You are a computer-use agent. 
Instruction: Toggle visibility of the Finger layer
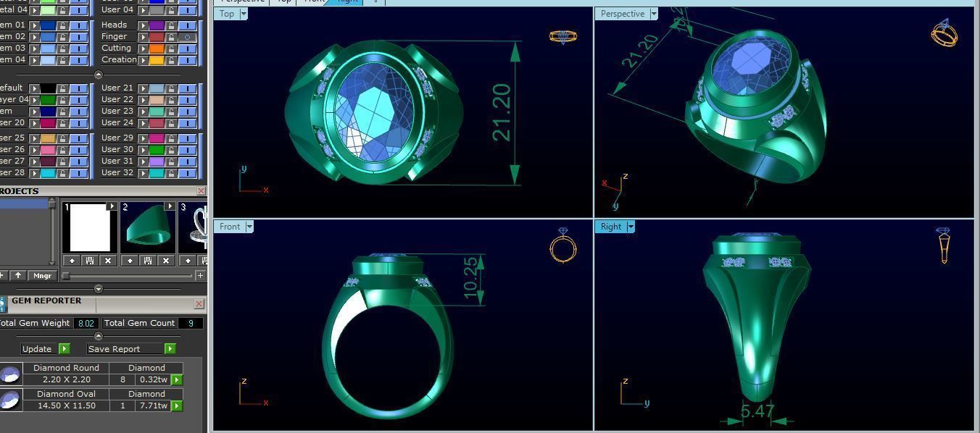point(187,36)
